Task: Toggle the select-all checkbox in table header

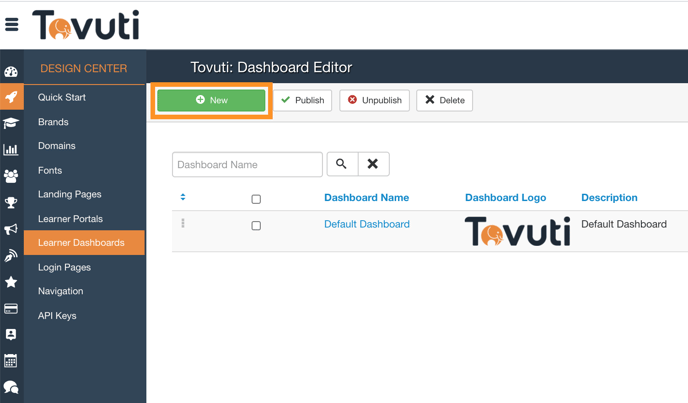Action: click(256, 199)
